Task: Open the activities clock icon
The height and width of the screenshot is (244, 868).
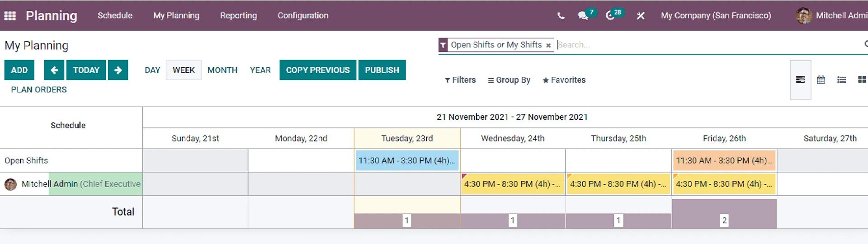Action: click(x=610, y=16)
